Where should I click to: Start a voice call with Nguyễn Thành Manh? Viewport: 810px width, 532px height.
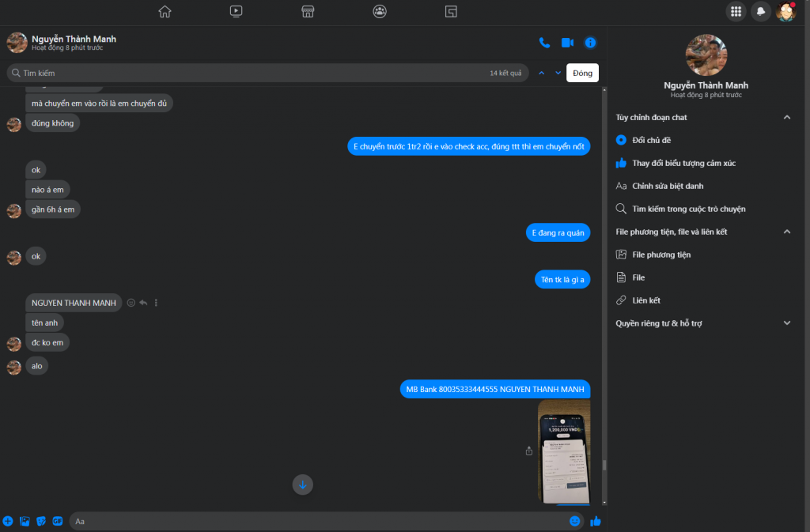pos(544,43)
